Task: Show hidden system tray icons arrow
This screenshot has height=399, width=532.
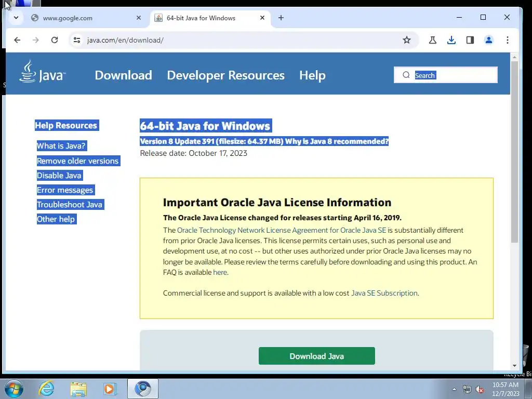Action: [x=454, y=389]
